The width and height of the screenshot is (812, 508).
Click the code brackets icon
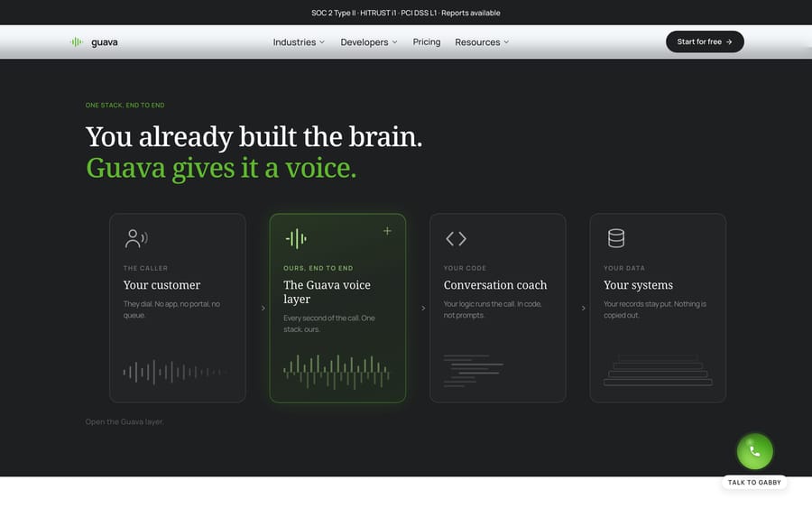click(x=457, y=239)
